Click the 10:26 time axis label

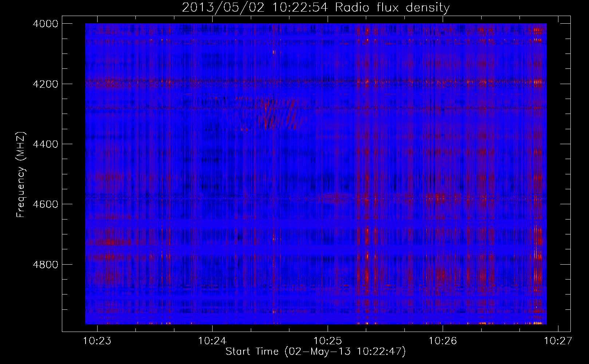[443, 341]
